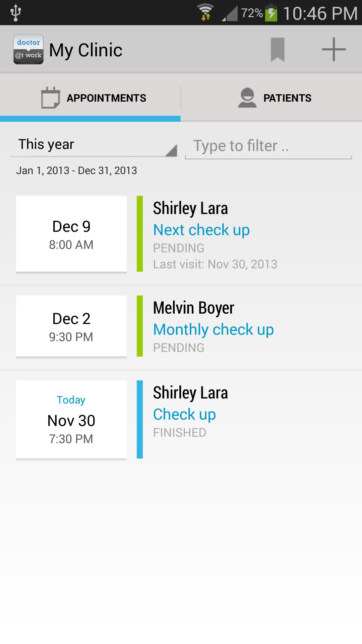Tap the USB connection status icon
This screenshot has height=644, width=362.
15,13
